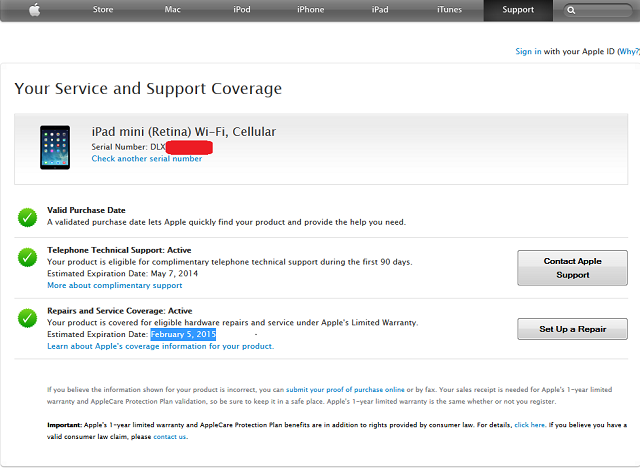The image size is (640, 469).
Task: Open the iTunes navigation item
Action: 449,9
